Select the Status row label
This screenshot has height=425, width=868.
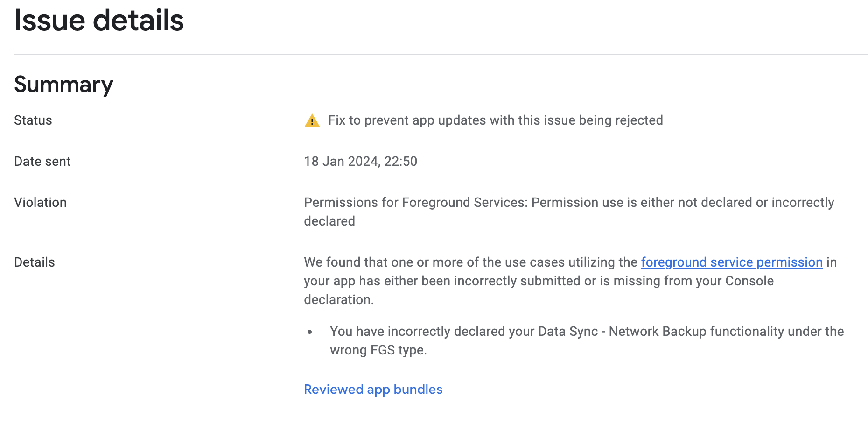point(33,120)
